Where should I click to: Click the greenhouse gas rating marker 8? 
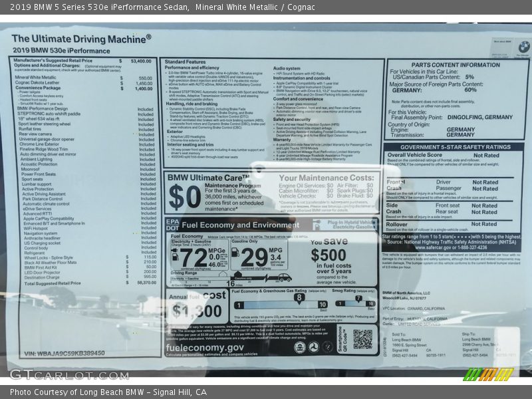click(x=299, y=298)
